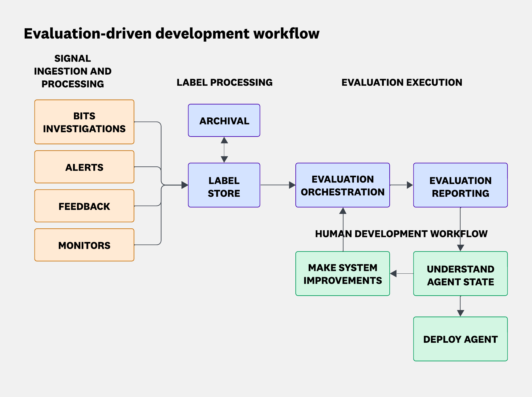Click the ALERTS box
532x397 pixels.
click(84, 167)
